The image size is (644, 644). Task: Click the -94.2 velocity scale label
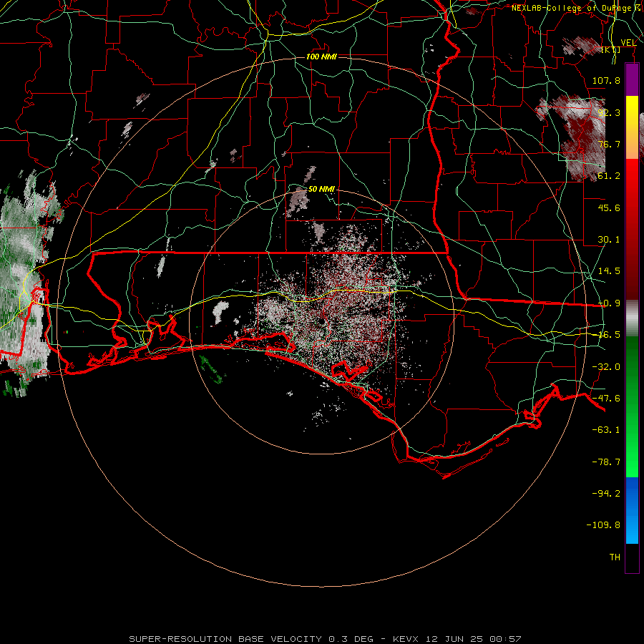point(606,494)
